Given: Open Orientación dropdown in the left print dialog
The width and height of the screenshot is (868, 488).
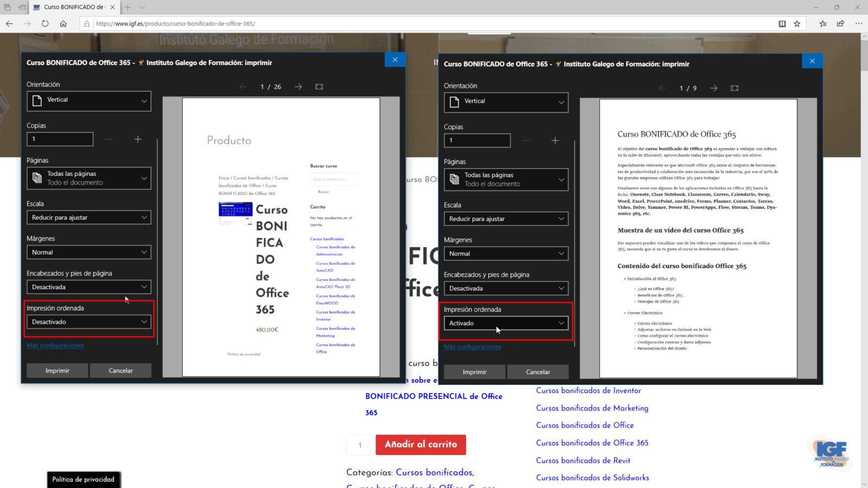Looking at the screenshot, I should (x=89, y=101).
